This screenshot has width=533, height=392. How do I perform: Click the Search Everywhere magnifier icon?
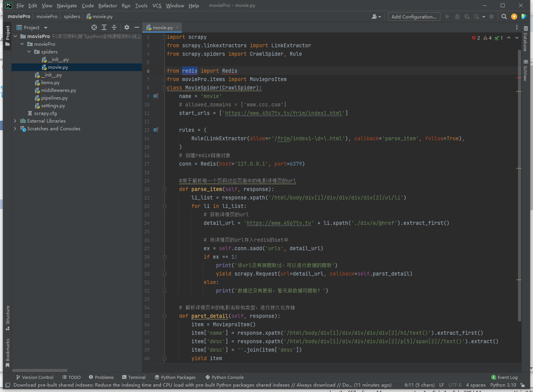tap(504, 17)
